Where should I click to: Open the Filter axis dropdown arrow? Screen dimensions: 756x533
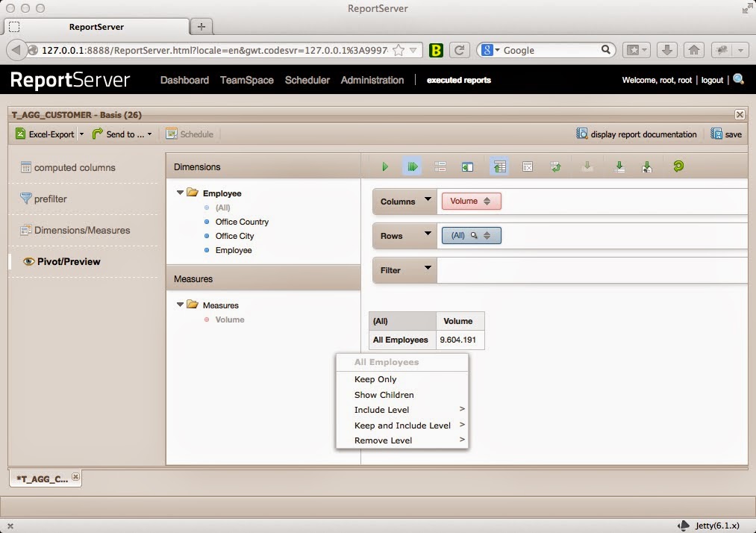(428, 267)
